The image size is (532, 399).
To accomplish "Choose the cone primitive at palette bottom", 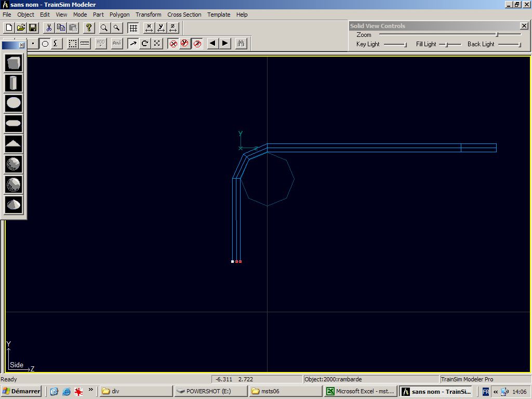I will click(x=14, y=204).
